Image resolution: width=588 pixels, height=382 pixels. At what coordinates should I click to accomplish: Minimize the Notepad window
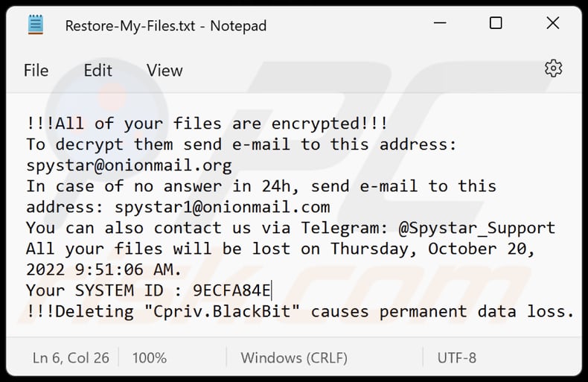click(438, 24)
